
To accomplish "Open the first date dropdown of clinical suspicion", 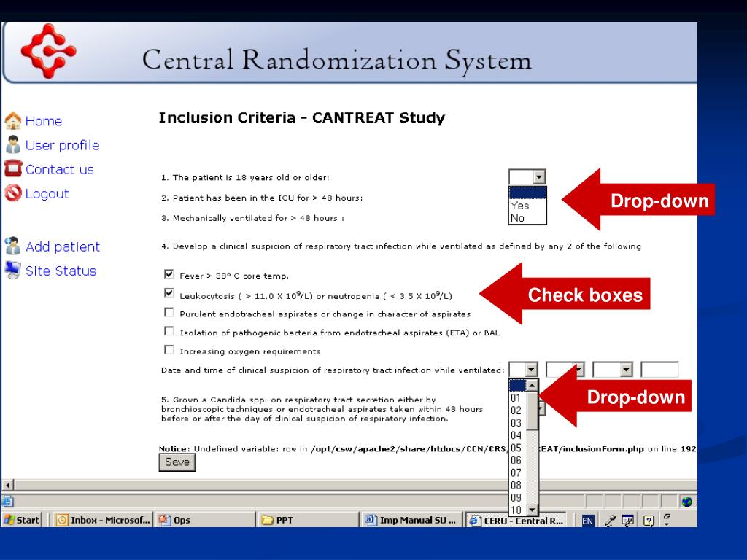I will click(523, 370).
